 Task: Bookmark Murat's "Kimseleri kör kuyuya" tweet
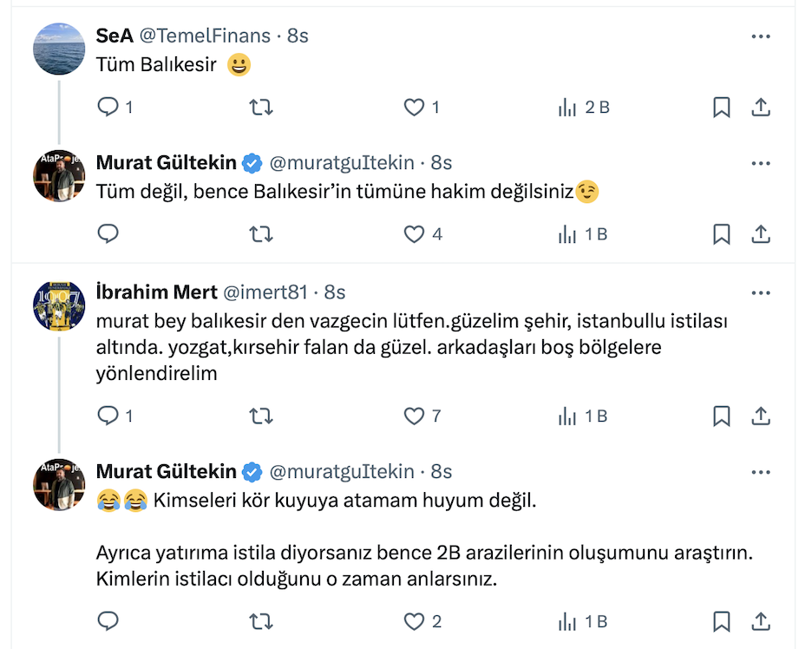721,621
